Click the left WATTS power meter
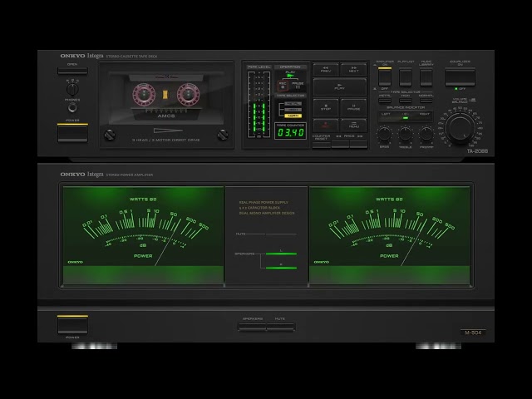Viewport: 532px width, 399px height. [x=143, y=234]
